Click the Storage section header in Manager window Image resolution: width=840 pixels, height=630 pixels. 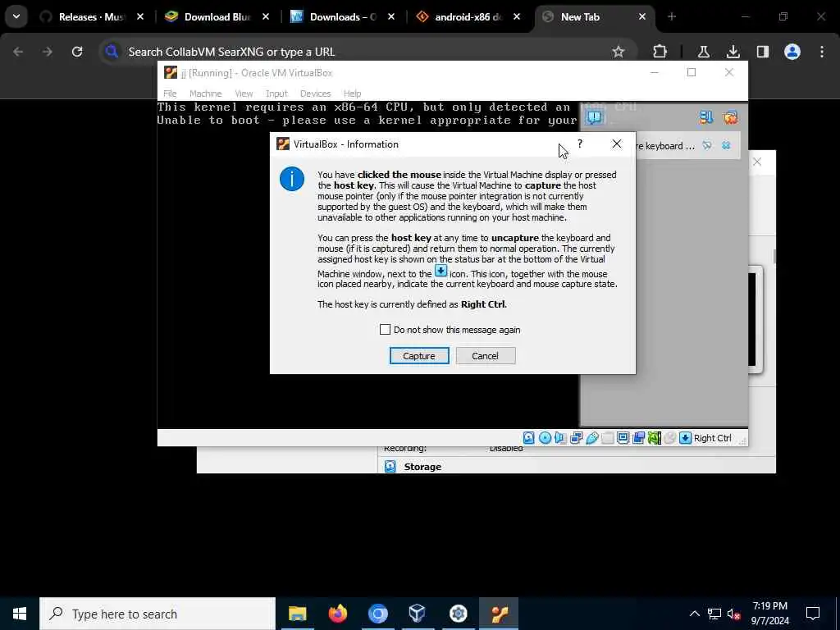pos(422,467)
